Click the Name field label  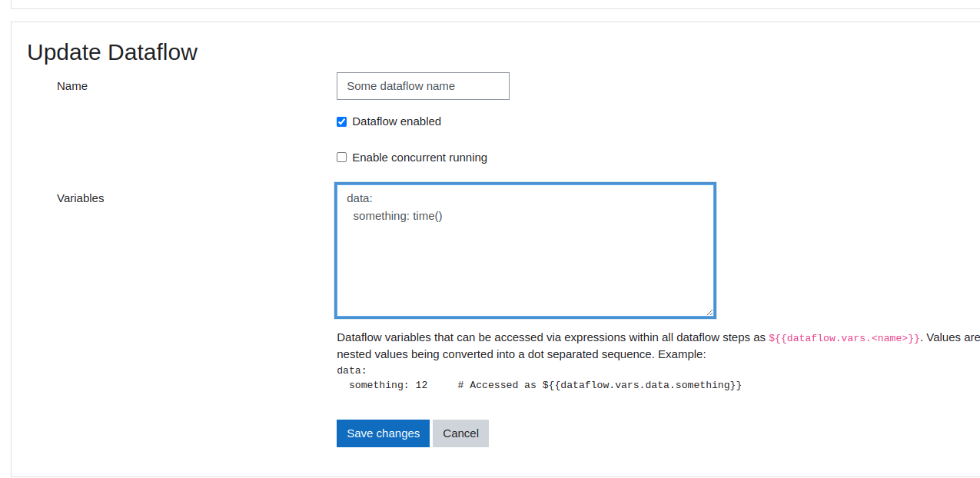pos(71,86)
